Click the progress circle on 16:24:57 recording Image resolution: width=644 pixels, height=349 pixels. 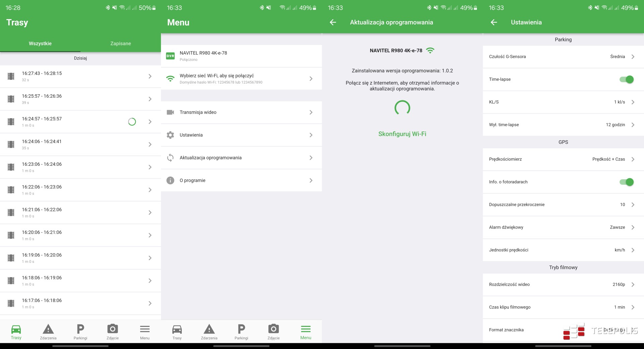[x=132, y=122]
